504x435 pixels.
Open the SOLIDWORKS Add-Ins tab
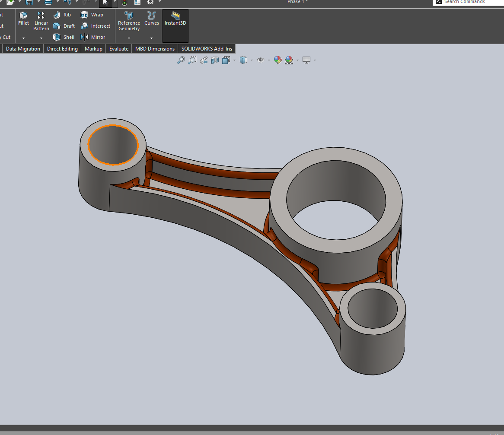point(206,48)
